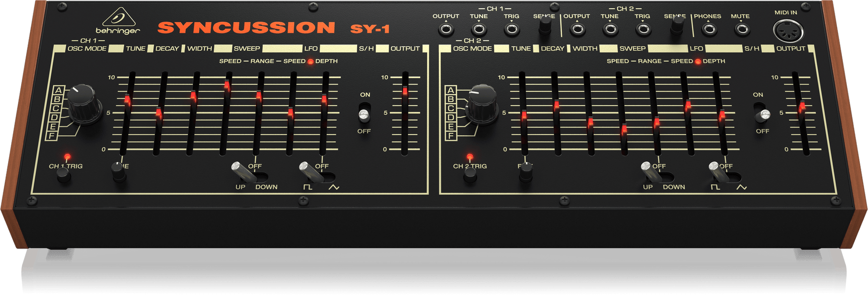Click the CH 1 TUNE input jack

478,29
